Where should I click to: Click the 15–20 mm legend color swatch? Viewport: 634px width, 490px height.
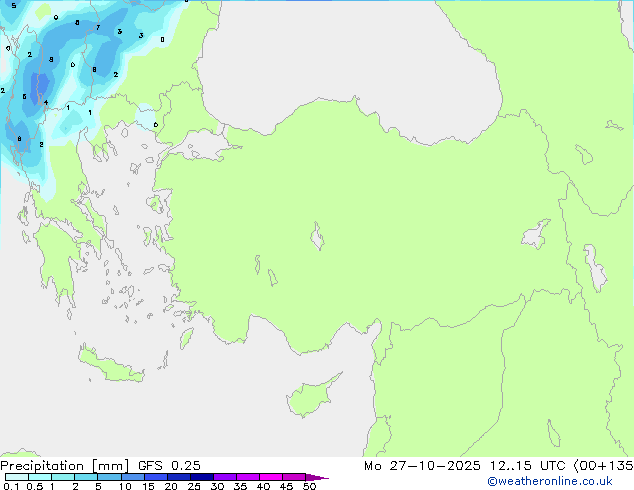pyautogui.click(x=156, y=477)
